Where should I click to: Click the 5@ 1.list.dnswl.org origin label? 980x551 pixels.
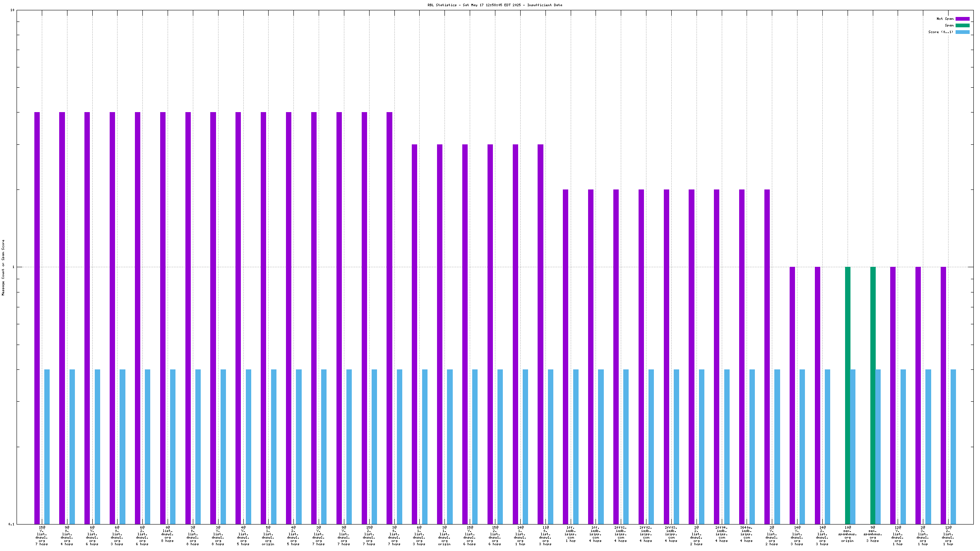click(x=268, y=536)
